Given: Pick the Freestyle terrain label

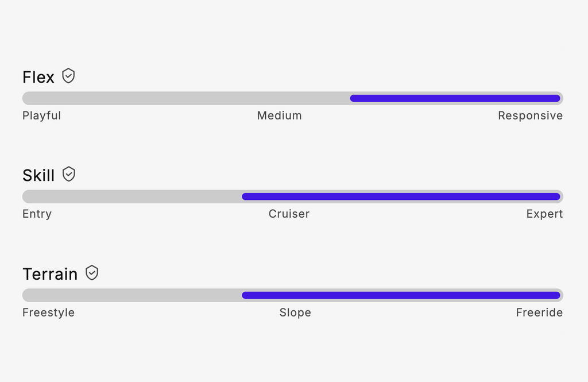Looking at the screenshot, I should (x=48, y=312).
